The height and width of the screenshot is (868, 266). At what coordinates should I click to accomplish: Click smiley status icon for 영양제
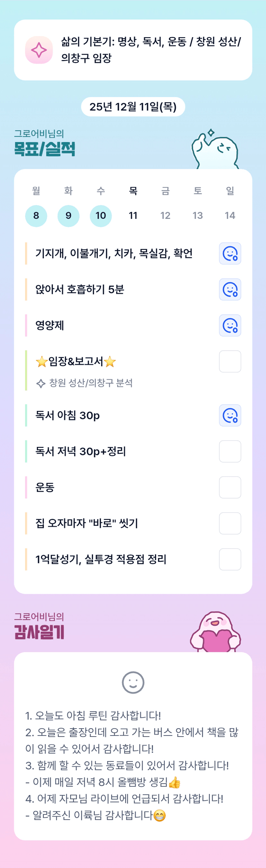pyautogui.click(x=230, y=326)
